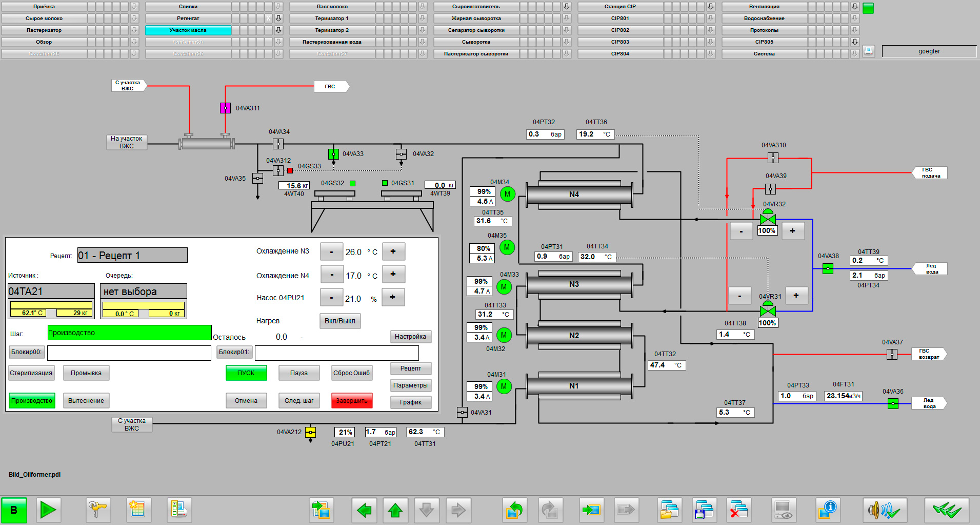
Task: Toggle motor 04M34 green M indicator
Action: pyautogui.click(x=507, y=194)
